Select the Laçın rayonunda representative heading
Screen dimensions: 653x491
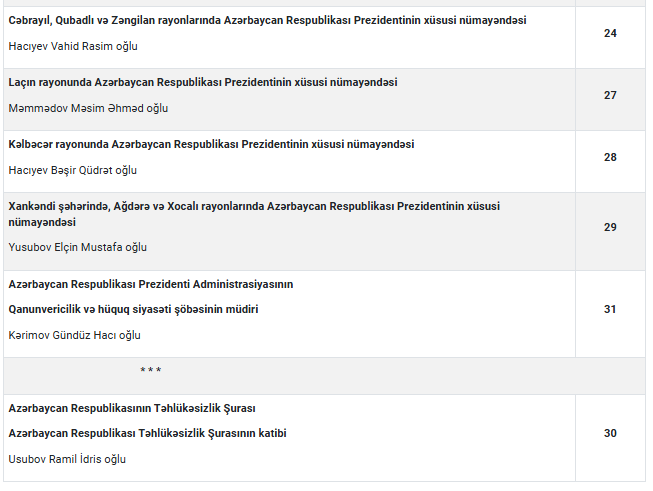pos(203,82)
